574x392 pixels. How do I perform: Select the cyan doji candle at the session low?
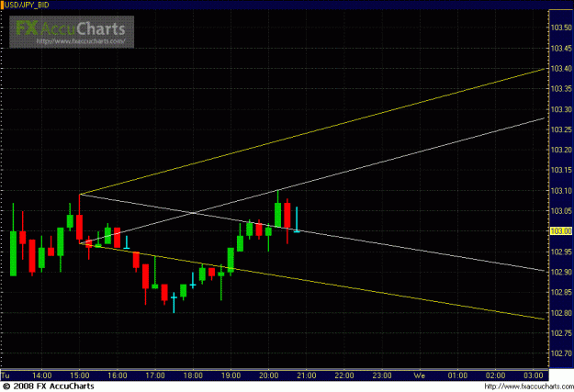click(x=174, y=302)
